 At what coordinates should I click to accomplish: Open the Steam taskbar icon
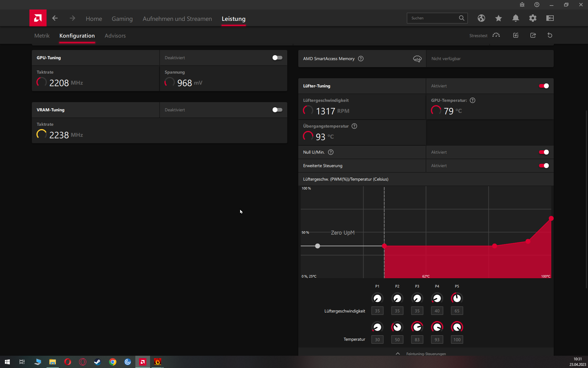pyautogui.click(x=97, y=362)
